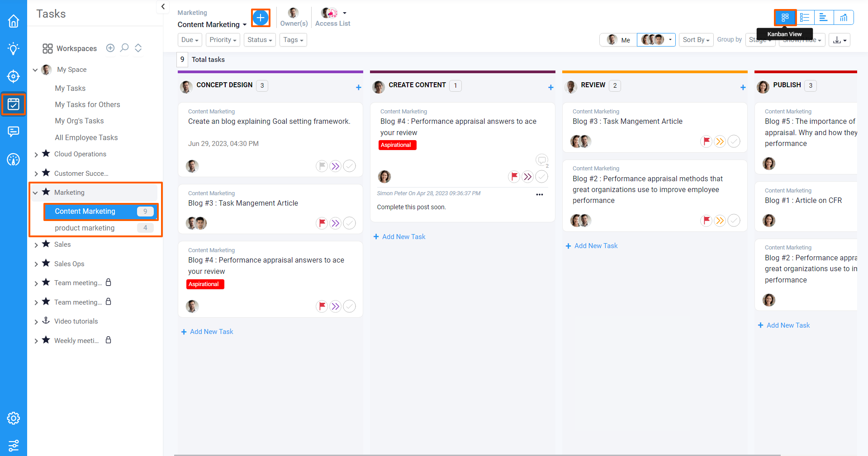Click the blue plus add-task button

point(261,18)
